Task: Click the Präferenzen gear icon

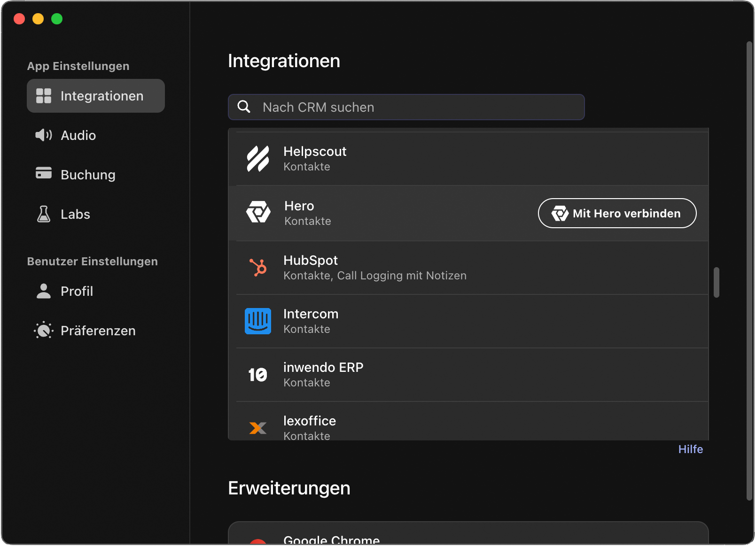Action: [x=43, y=330]
